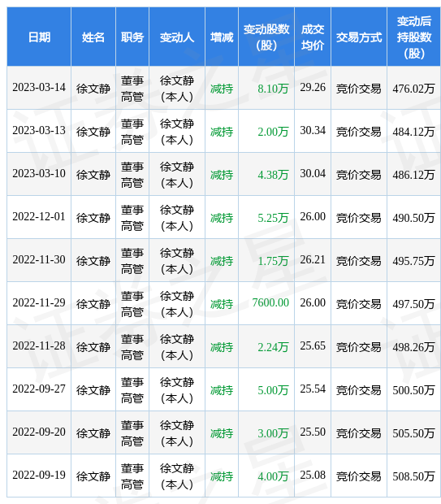Click 竞价交易 in the 2022-09-27 row

[x=359, y=390]
